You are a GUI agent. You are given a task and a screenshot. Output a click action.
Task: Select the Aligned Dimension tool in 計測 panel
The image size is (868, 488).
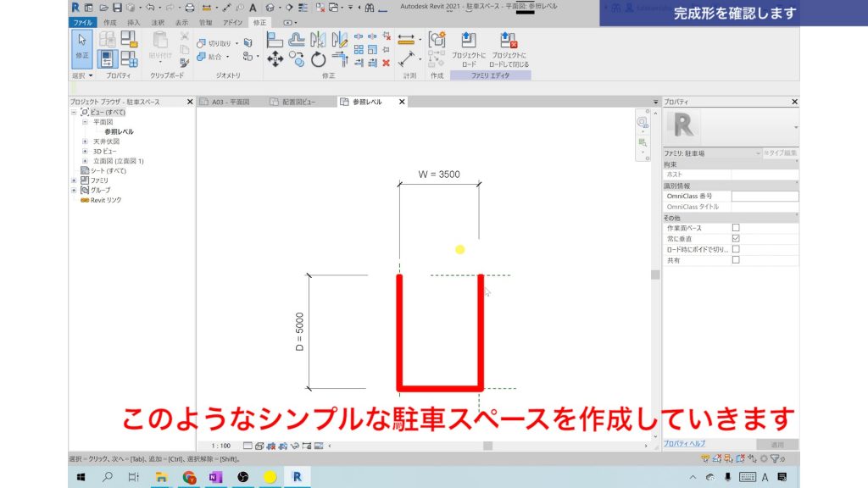click(x=407, y=37)
